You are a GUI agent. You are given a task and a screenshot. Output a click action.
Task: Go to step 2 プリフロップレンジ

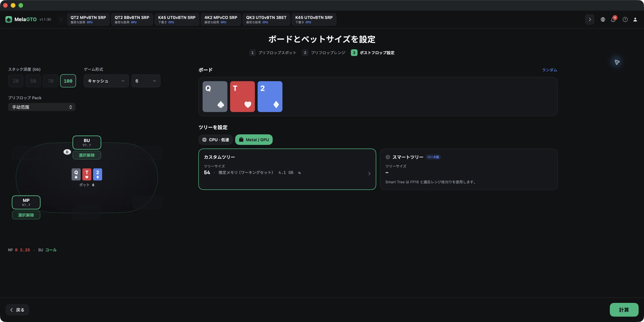point(324,53)
